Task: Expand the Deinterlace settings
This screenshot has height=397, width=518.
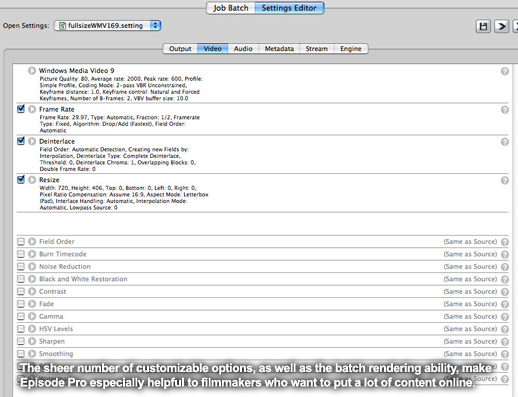Action: pyautogui.click(x=32, y=141)
